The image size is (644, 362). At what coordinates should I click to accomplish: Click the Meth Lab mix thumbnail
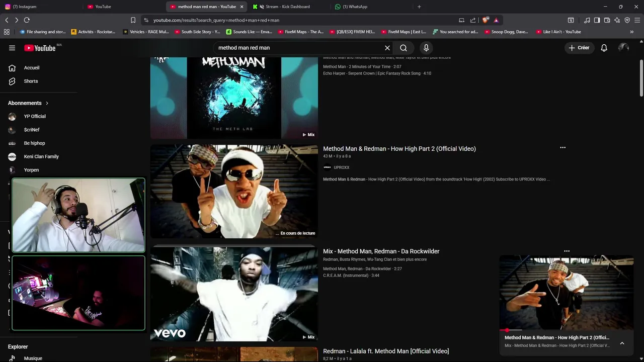pos(234,98)
